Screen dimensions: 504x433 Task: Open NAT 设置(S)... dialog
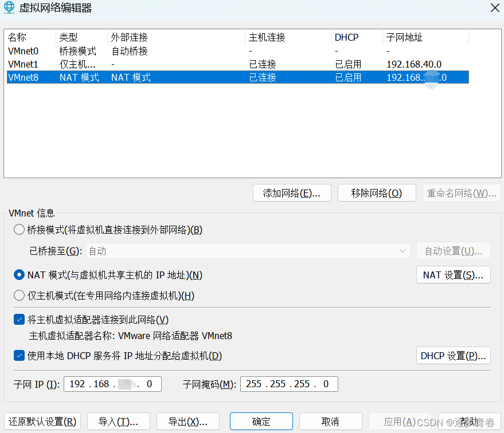pos(454,275)
